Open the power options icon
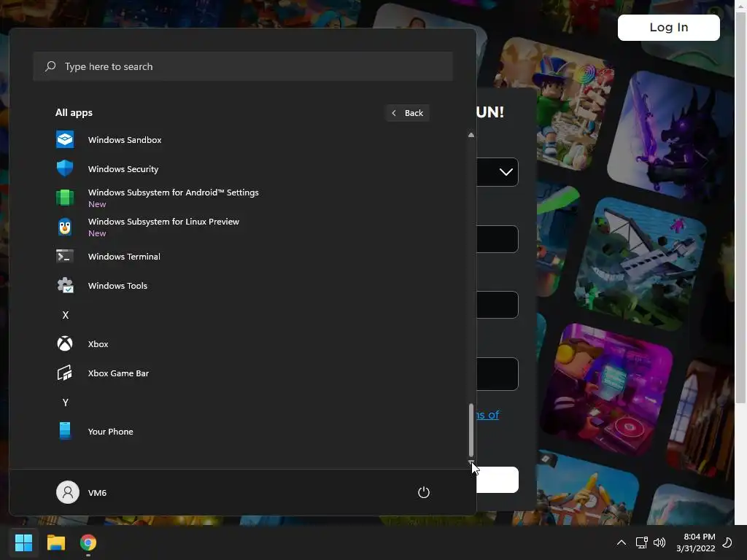 (x=424, y=492)
